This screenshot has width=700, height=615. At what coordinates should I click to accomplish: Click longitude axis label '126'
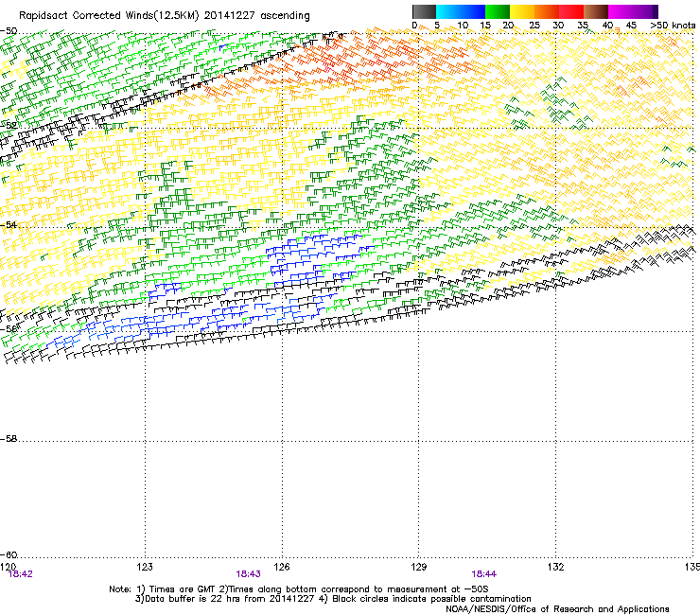[x=282, y=567]
